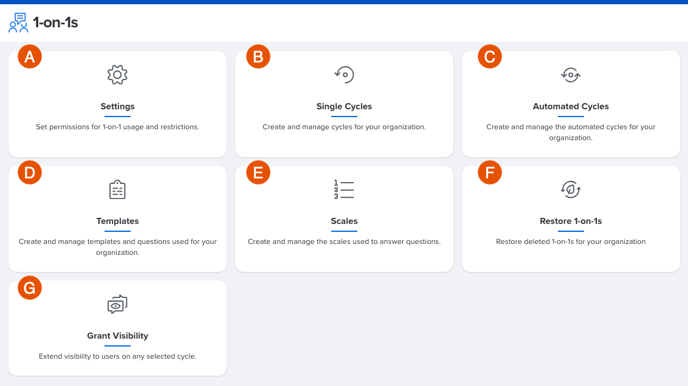Select the Restore 1-on-1s title
This screenshot has height=386, width=688.
tap(571, 221)
